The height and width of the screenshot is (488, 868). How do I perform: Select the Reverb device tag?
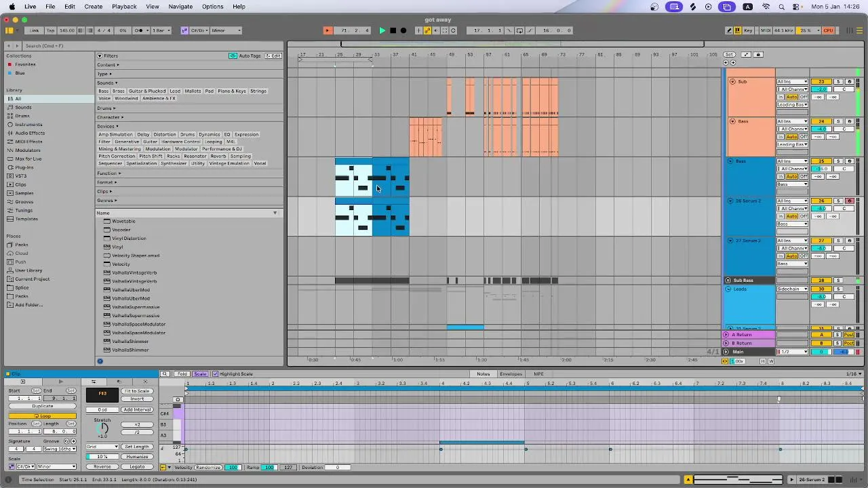click(x=218, y=156)
